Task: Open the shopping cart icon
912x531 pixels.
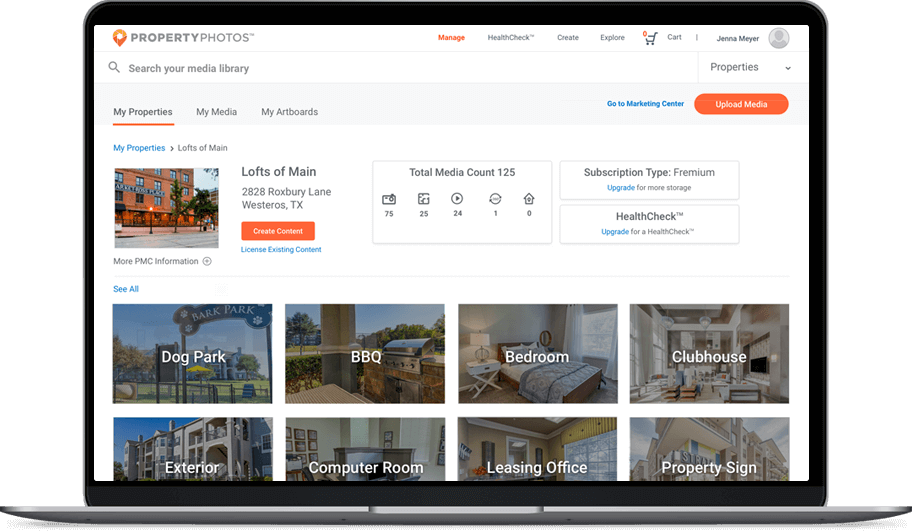Action: tap(650, 38)
